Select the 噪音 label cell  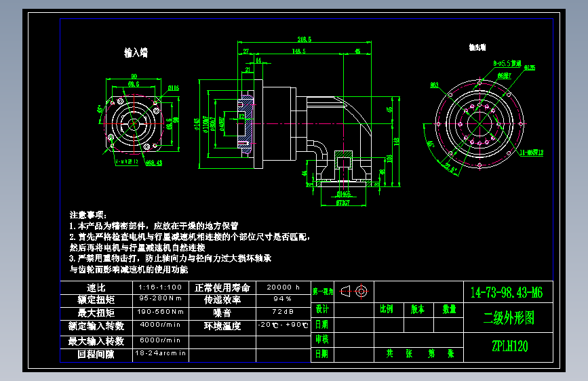[x=222, y=313]
